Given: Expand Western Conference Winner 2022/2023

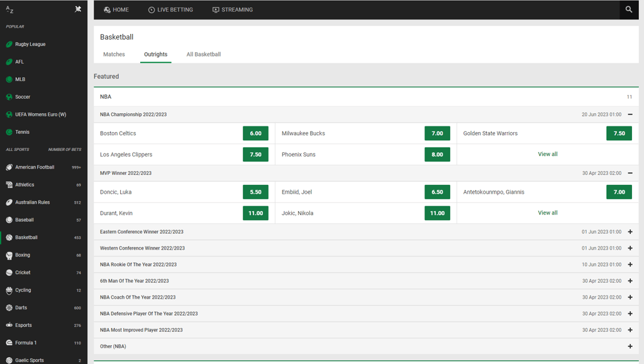Looking at the screenshot, I should (630, 248).
